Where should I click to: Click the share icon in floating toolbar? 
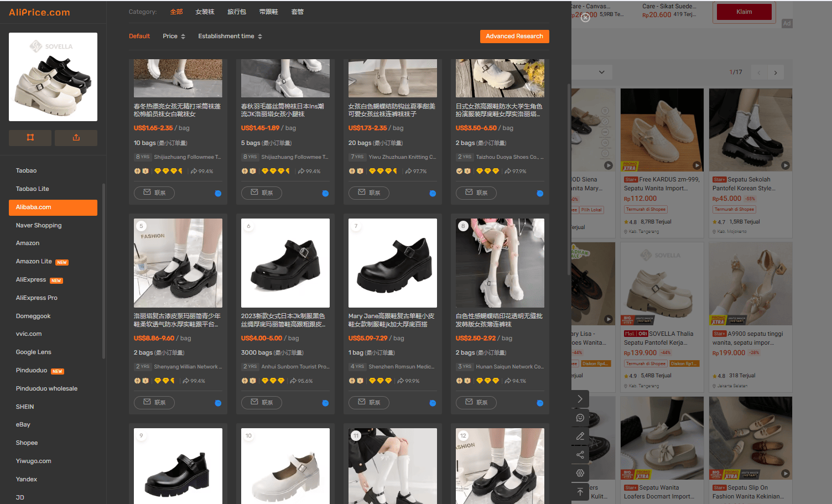pos(580,455)
